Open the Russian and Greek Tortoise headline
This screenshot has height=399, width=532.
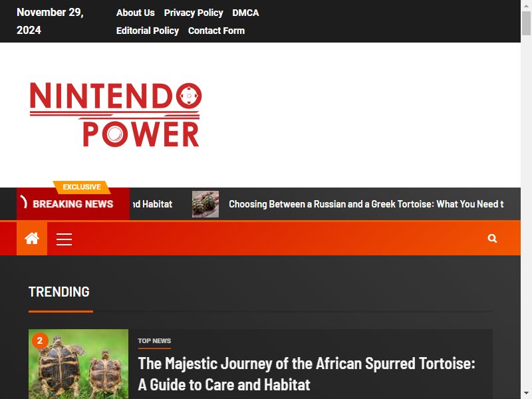coord(366,204)
